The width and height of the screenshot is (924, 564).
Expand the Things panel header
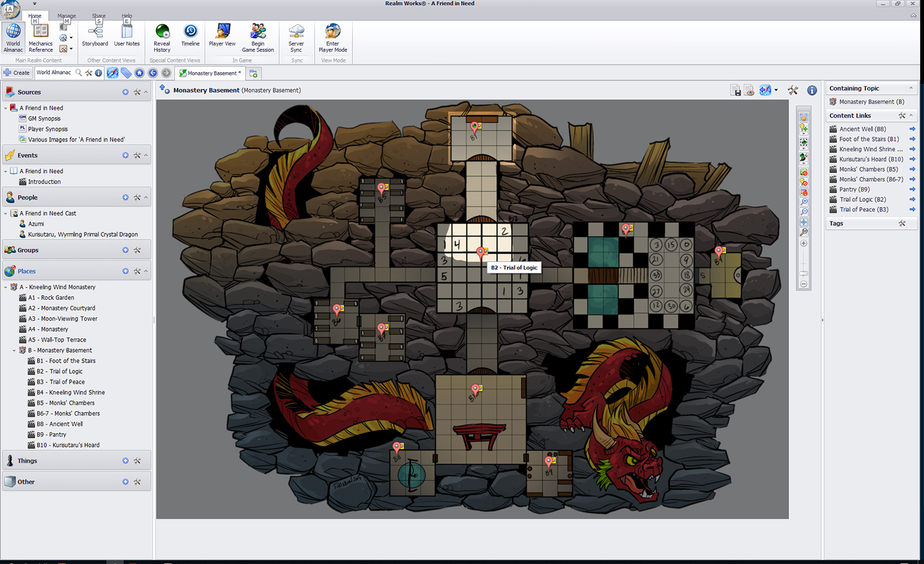77,461
